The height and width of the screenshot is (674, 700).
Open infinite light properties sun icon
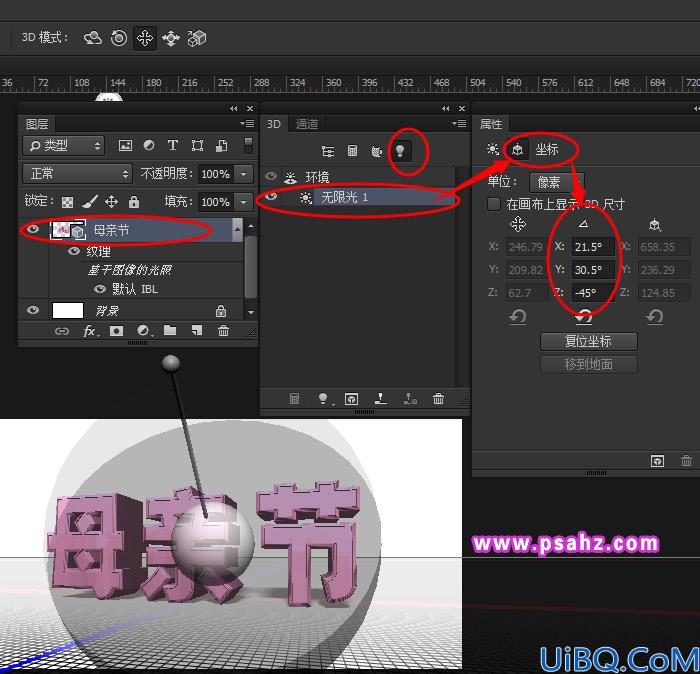[x=492, y=149]
